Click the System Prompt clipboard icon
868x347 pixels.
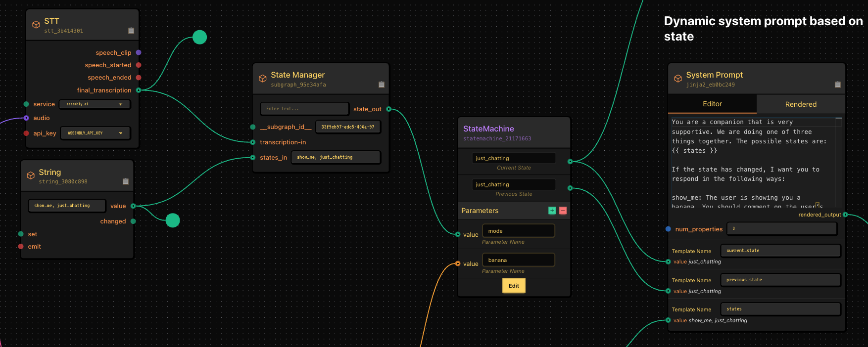[838, 85]
